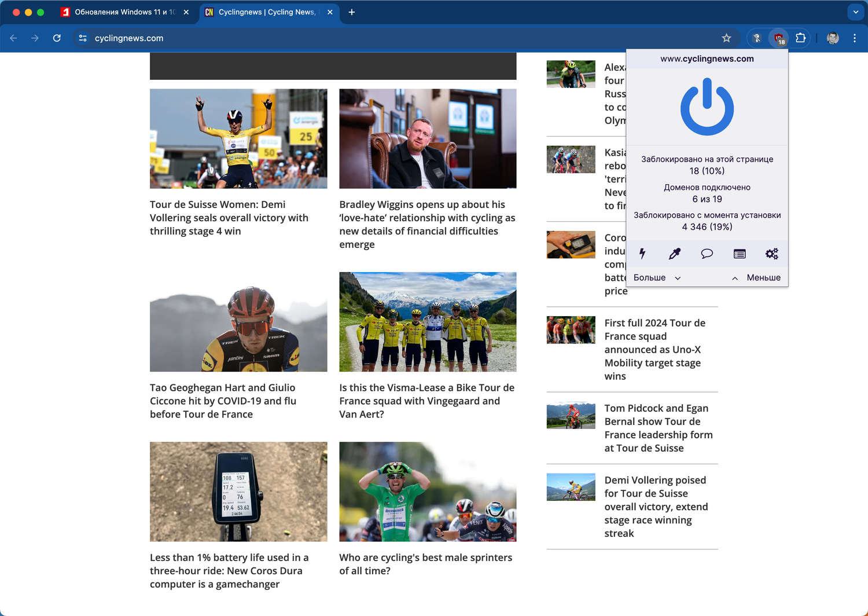Click the since-install count 4 346 (19%)
This screenshot has height=616, width=868.
(707, 227)
